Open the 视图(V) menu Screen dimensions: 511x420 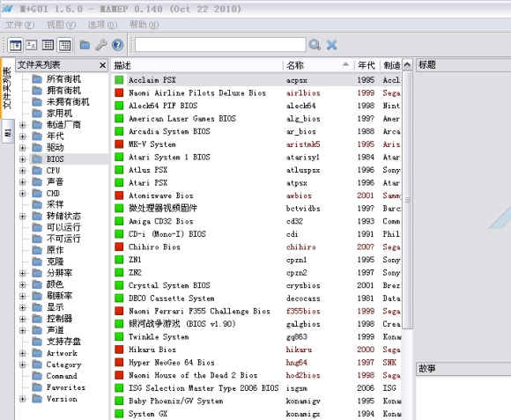pyautogui.click(x=62, y=25)
